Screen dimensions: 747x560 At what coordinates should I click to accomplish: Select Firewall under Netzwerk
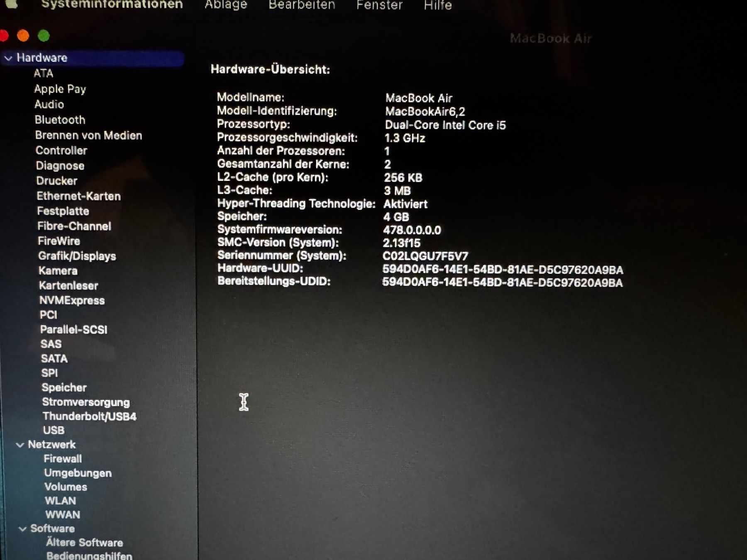coord(63,459)
